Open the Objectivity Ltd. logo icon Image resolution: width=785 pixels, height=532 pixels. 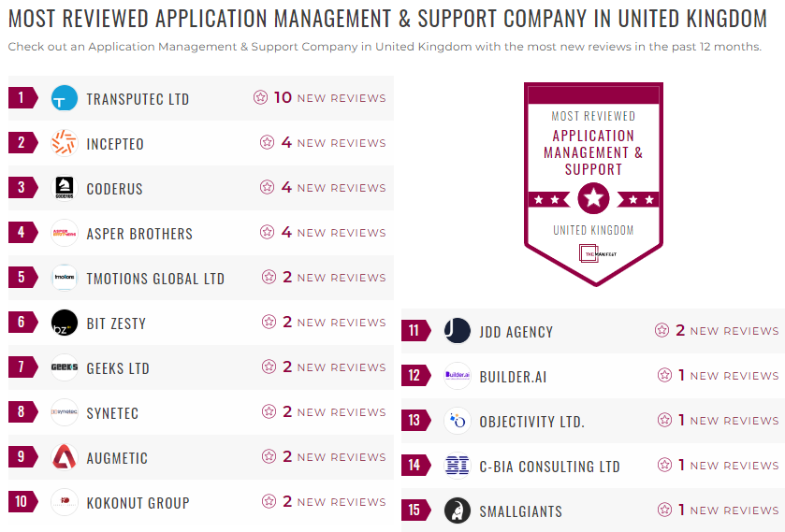[x=458, y=421]
